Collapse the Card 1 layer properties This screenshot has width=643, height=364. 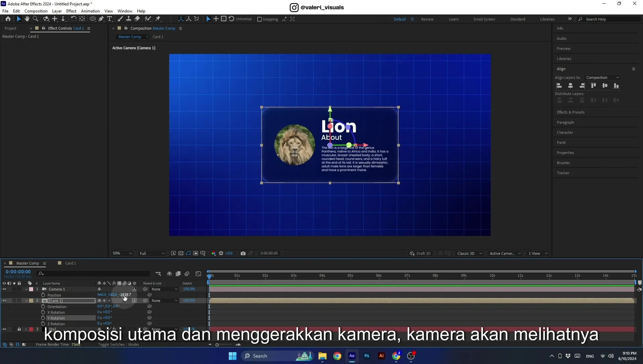26,301
